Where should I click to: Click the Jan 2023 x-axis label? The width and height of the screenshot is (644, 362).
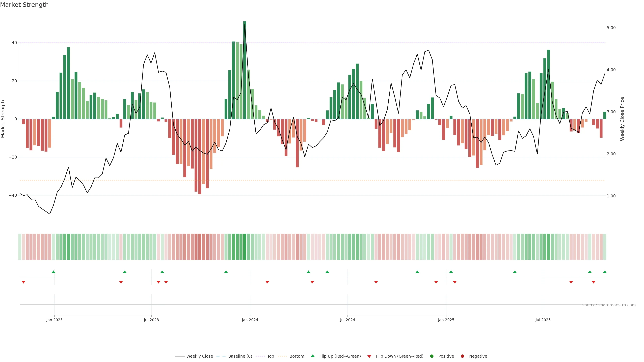(55, 320)
